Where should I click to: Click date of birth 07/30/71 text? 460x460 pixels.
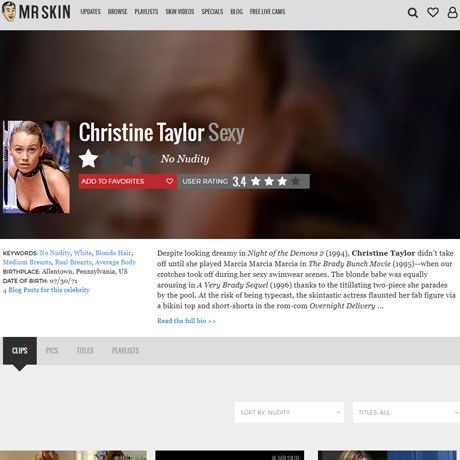coord(63,281)
